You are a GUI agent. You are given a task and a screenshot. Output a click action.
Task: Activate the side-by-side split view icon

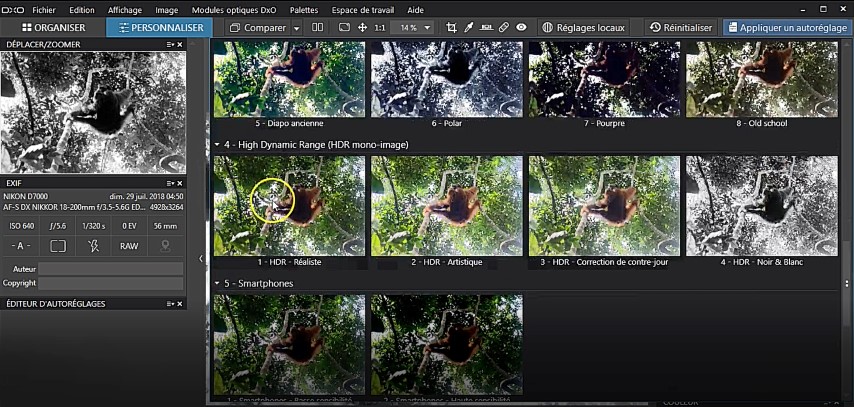317,27
